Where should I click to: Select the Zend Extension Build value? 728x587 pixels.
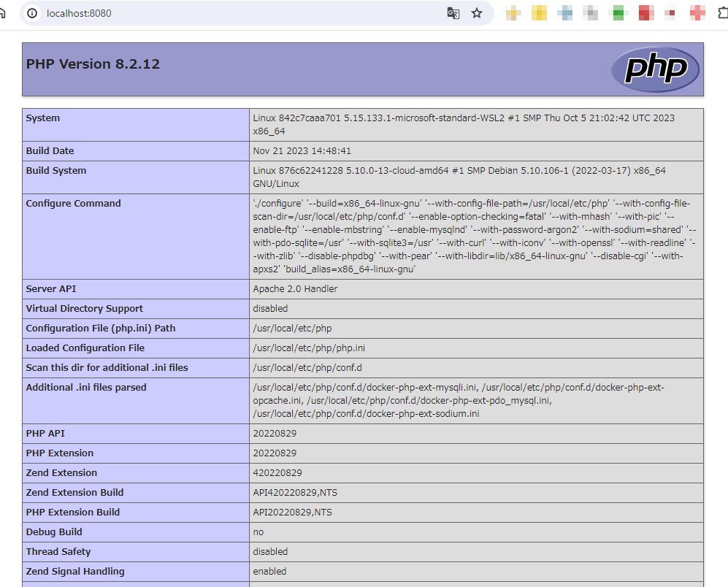pyautogui.click(x=295, y=493)
